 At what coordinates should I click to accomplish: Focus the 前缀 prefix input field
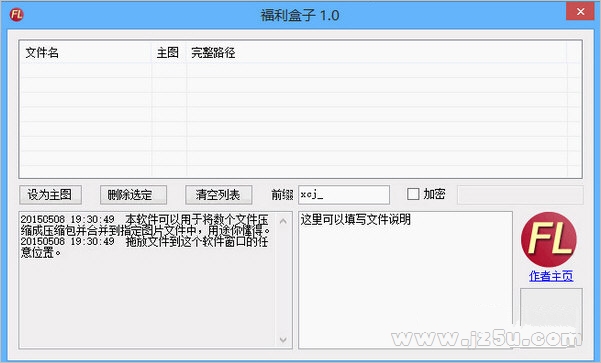pos(344,195)
